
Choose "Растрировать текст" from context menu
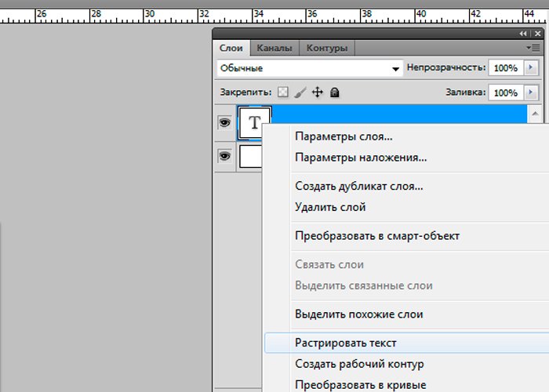point(346,343)
